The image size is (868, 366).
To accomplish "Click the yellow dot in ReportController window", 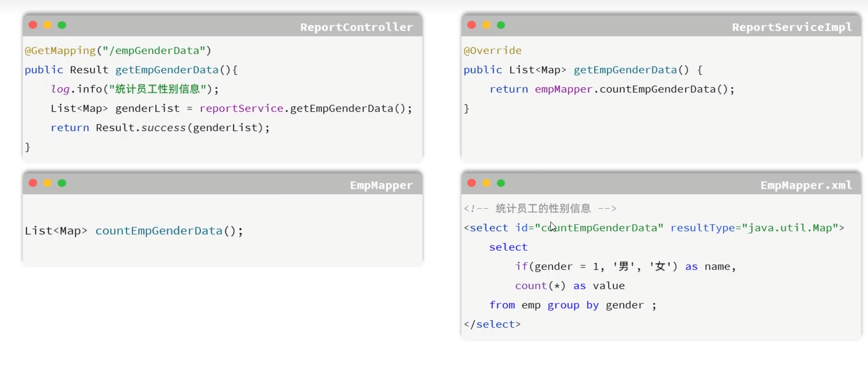I will 47,25.
